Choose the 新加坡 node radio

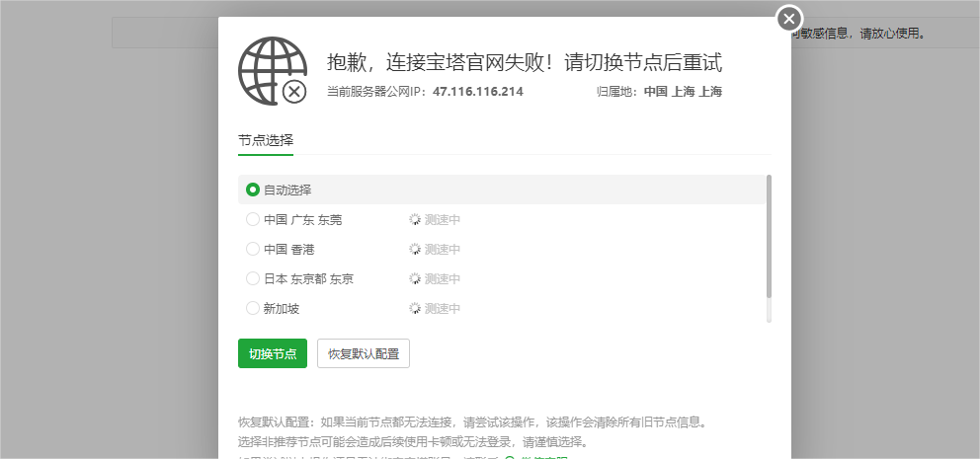pos(253,308)
